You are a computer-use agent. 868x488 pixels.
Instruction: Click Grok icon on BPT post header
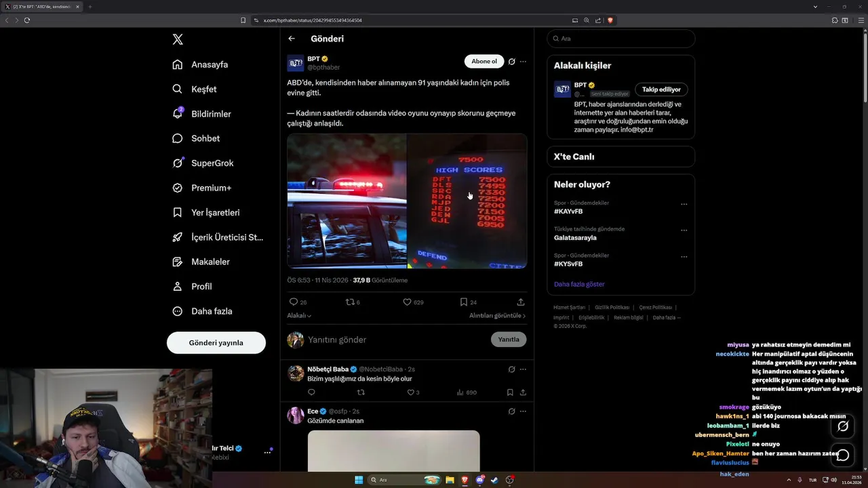point(511,62)
